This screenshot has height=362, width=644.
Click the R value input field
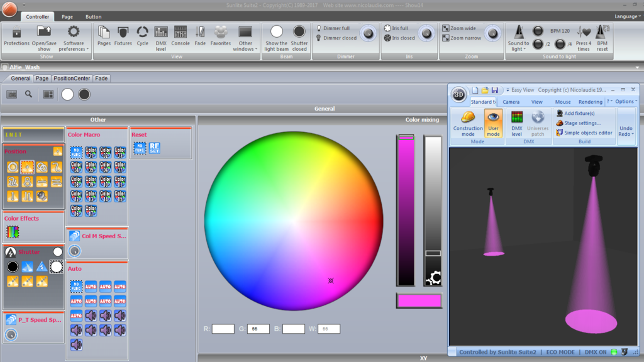[x=223, y=329]
